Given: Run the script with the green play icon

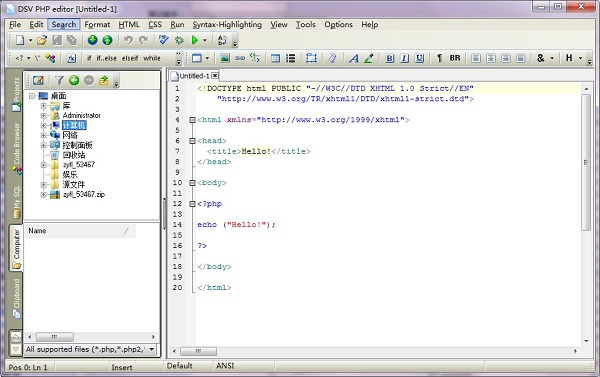Looking at the screenshot, I should 195,40.
